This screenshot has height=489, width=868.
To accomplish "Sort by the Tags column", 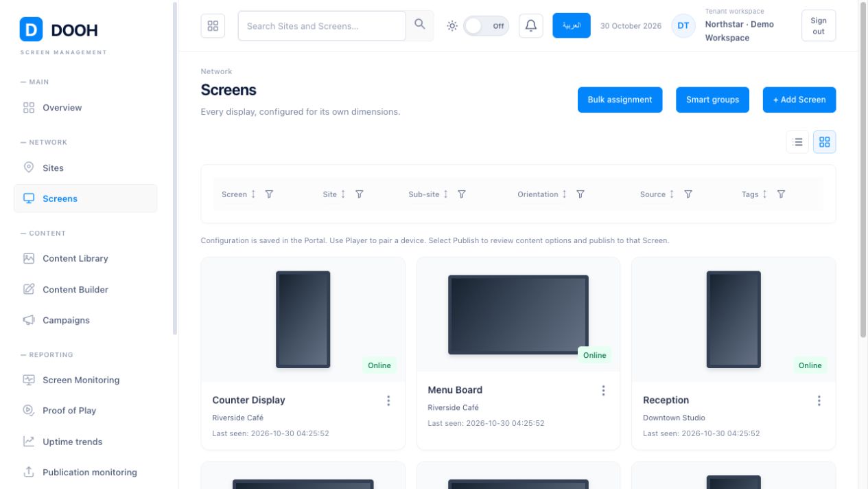I will [765, 194].
